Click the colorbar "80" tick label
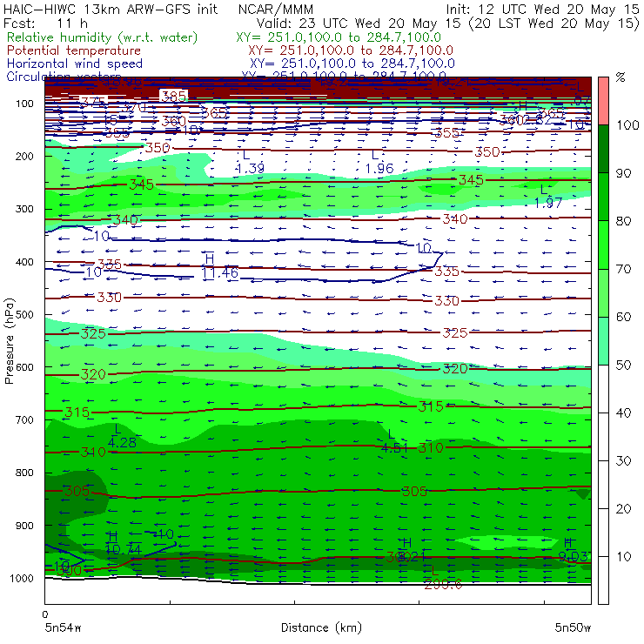Image resolution: width=644 pixels, height=644 pixels. point(623,221)
